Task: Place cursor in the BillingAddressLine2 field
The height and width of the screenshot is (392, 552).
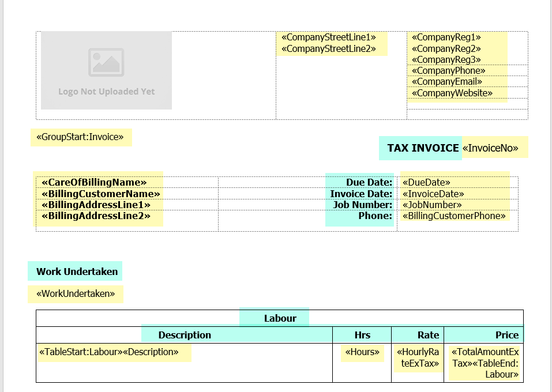Action: [96, 216]
